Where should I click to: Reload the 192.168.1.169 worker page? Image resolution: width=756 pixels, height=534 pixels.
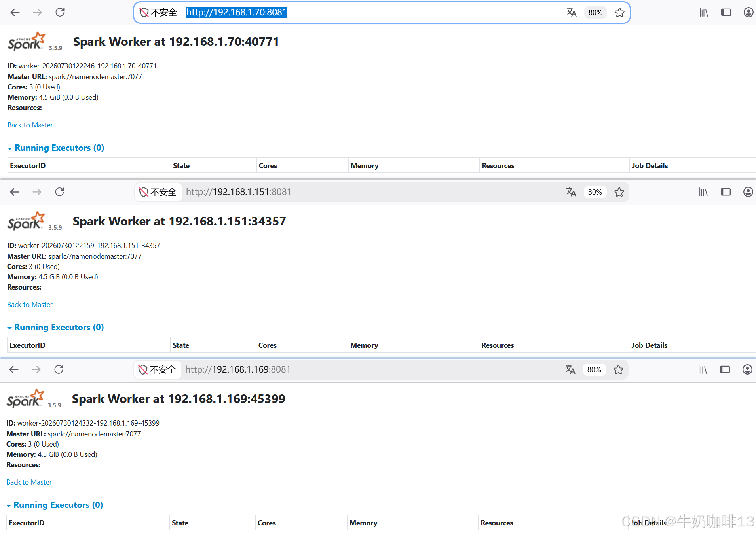point(59,370)
